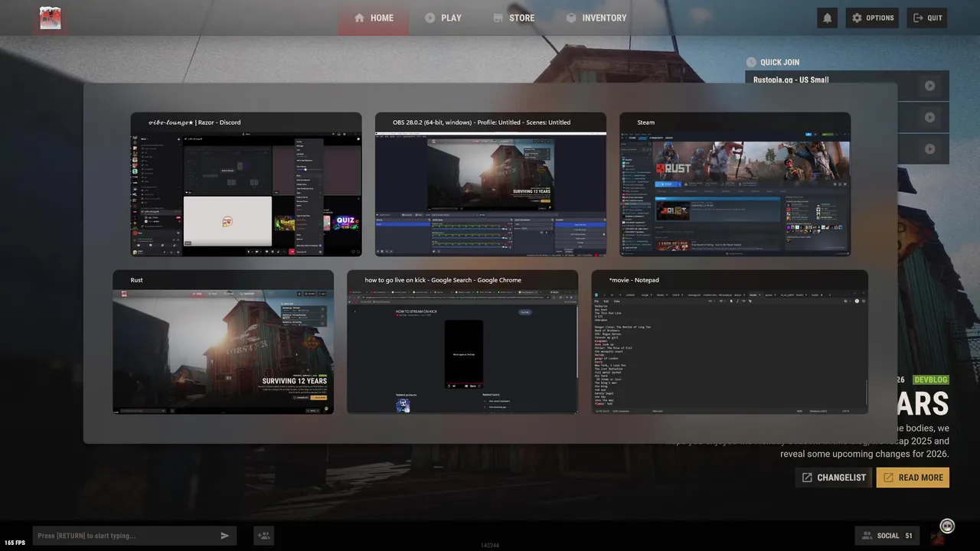
Task: Click the READ MORE button
Action: (x=913, y=478)
